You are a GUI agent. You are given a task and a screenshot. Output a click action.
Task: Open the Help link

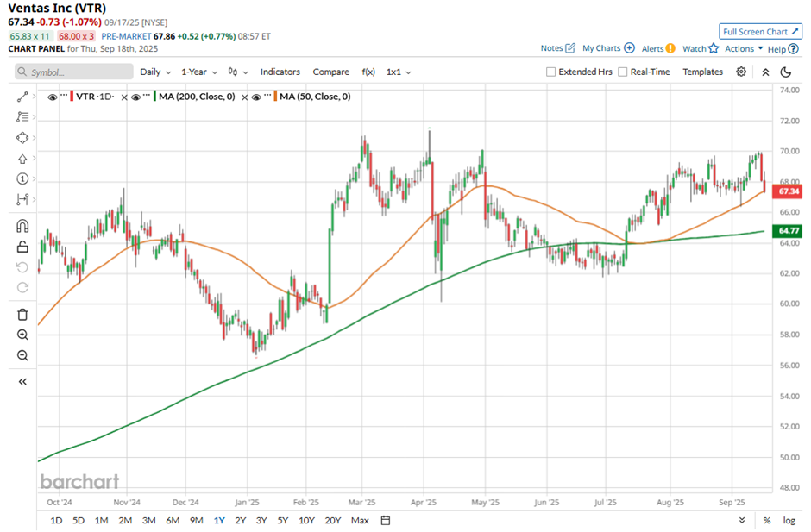783,49
